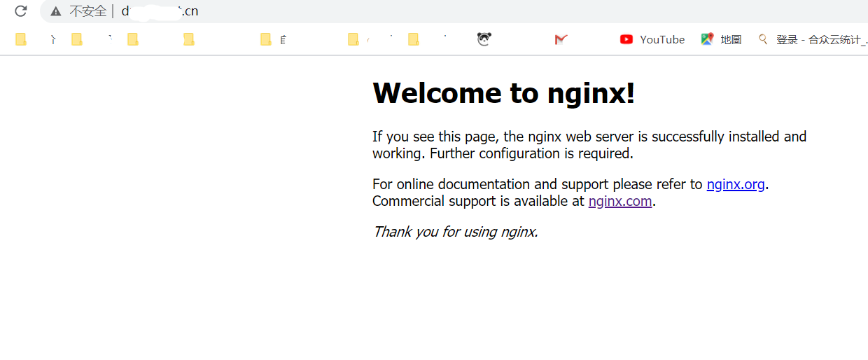Open the 登录 - 合众云统计 bookmark
The height and width of the screenshot is (360, 868).
[x=812, y=40]
